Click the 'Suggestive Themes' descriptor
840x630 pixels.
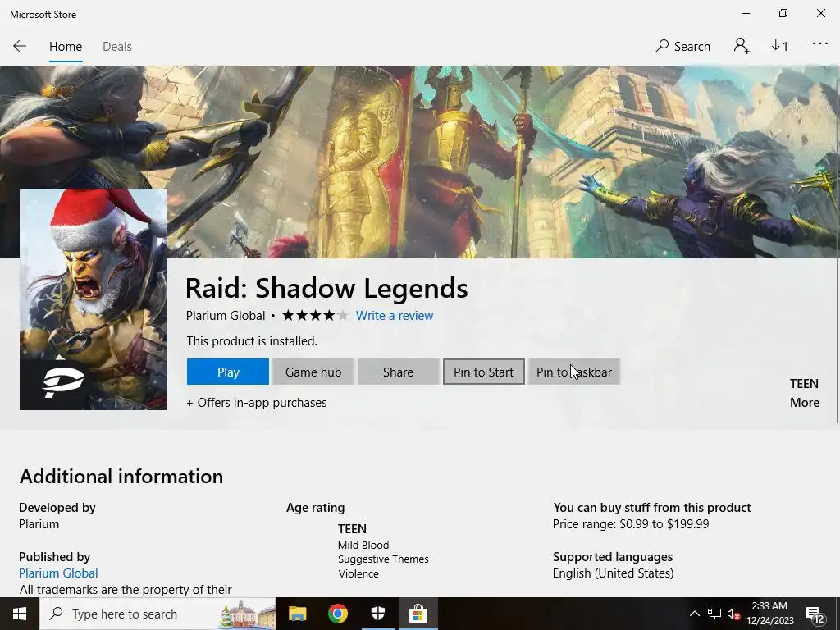[x=383, y=559]
